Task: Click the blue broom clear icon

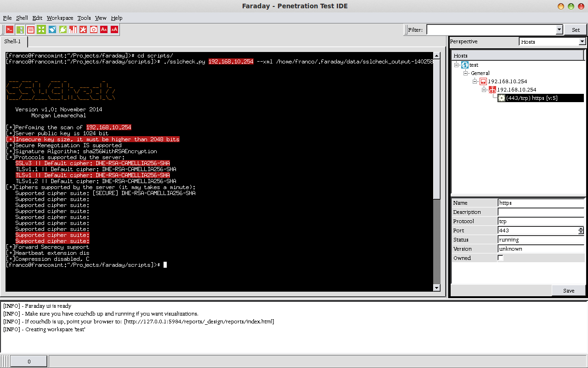Action: pyautogui.click(x=52, y=29)
